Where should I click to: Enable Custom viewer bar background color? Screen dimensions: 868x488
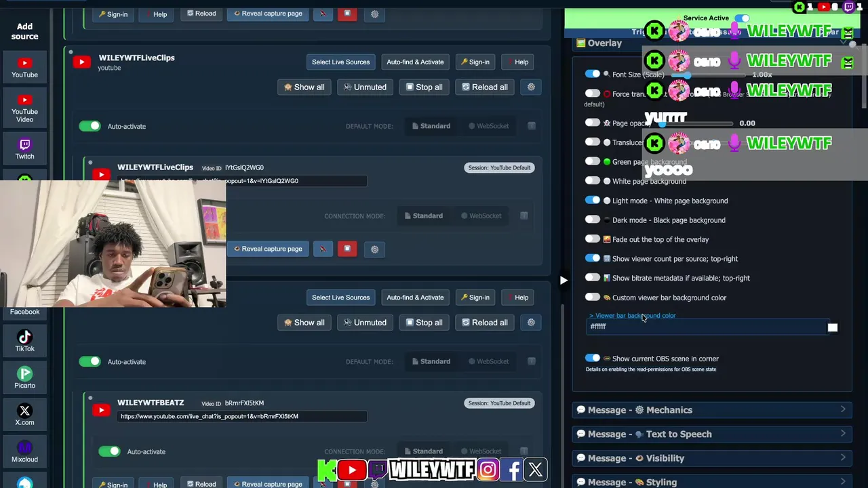(x=593, y=297)
